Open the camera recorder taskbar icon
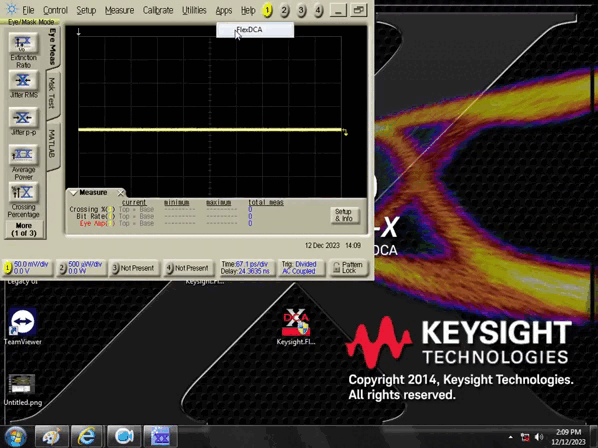The image size is (598, 448). (124, 437)
